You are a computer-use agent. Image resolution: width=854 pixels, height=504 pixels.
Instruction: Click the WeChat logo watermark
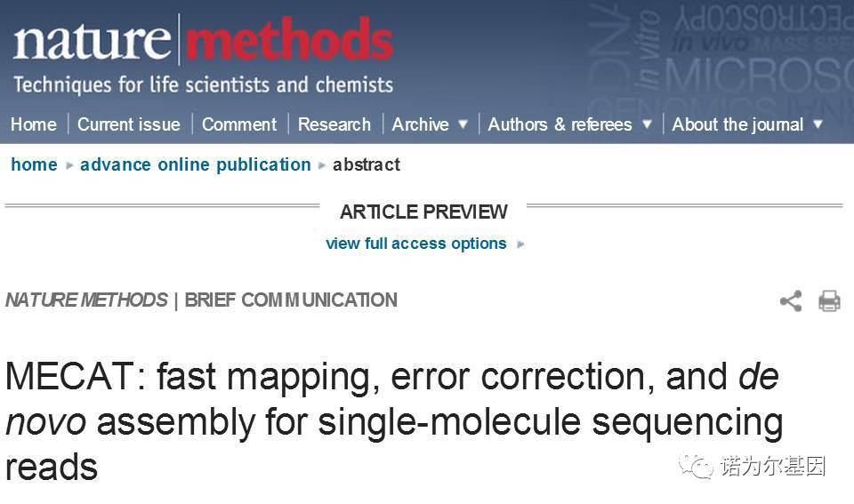coord(696,466)
